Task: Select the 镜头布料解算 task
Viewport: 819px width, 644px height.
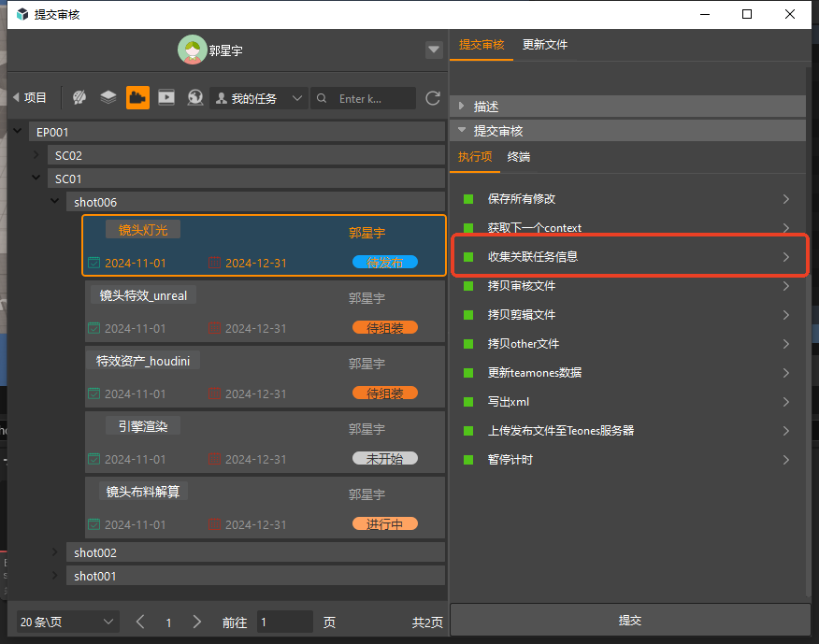Action: coord(265,508)
